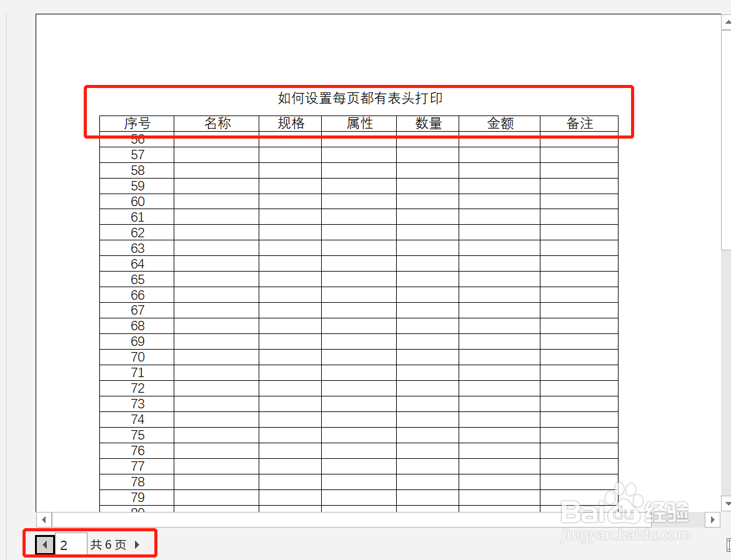Click the previous page arrow button
Viewport: 731px width, 560px height.
coord(44,544)
